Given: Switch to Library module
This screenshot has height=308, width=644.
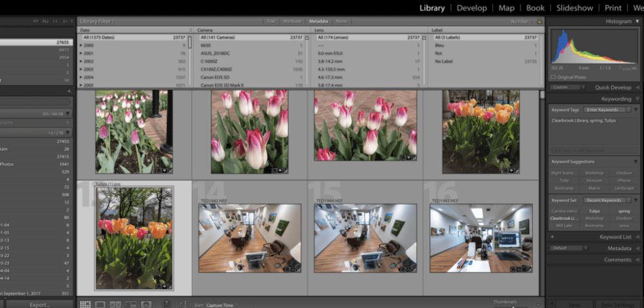Looking at the screenshot, I should pyautogui.click(x=432, y=8).
